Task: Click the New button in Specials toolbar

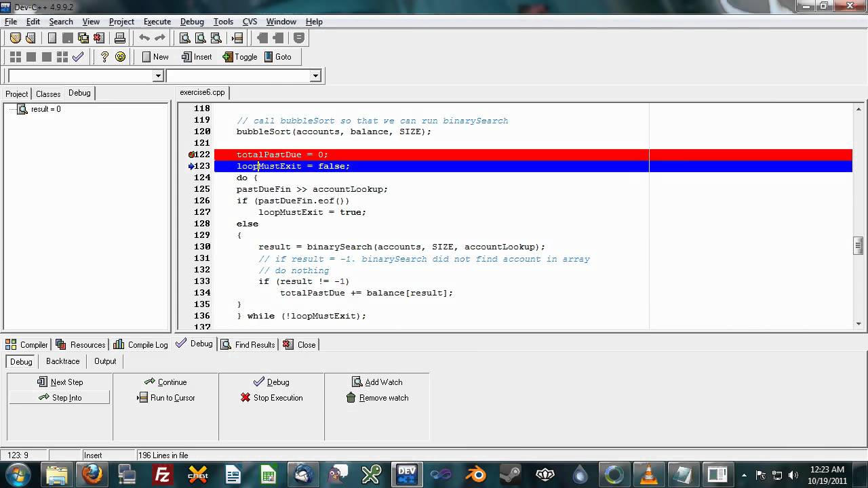Action: (155, 57)
